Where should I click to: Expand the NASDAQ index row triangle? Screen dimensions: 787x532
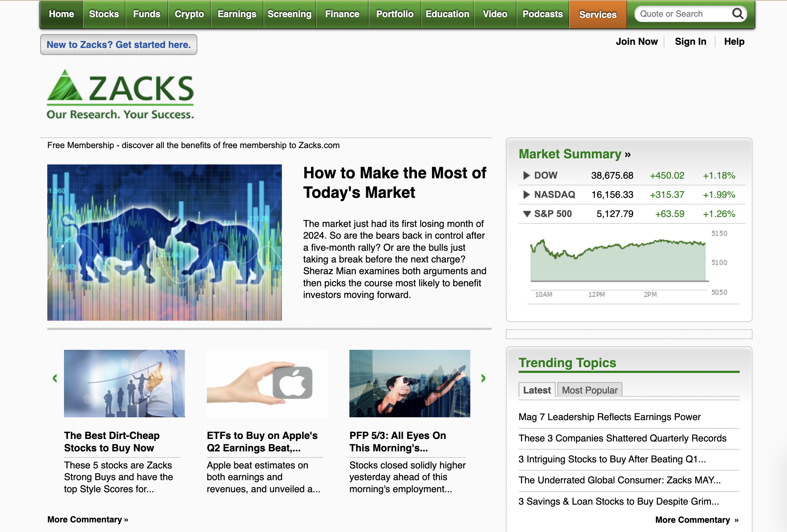coord(526,195)
